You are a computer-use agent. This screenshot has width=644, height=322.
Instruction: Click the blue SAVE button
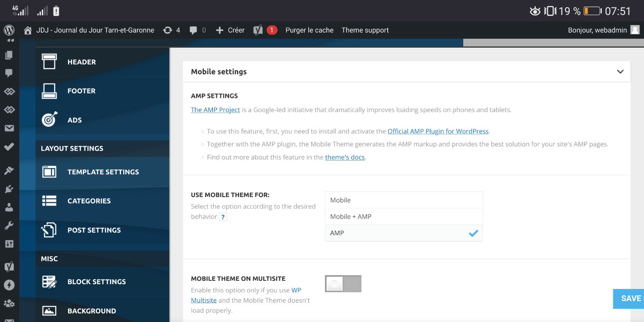coord(629,298)
